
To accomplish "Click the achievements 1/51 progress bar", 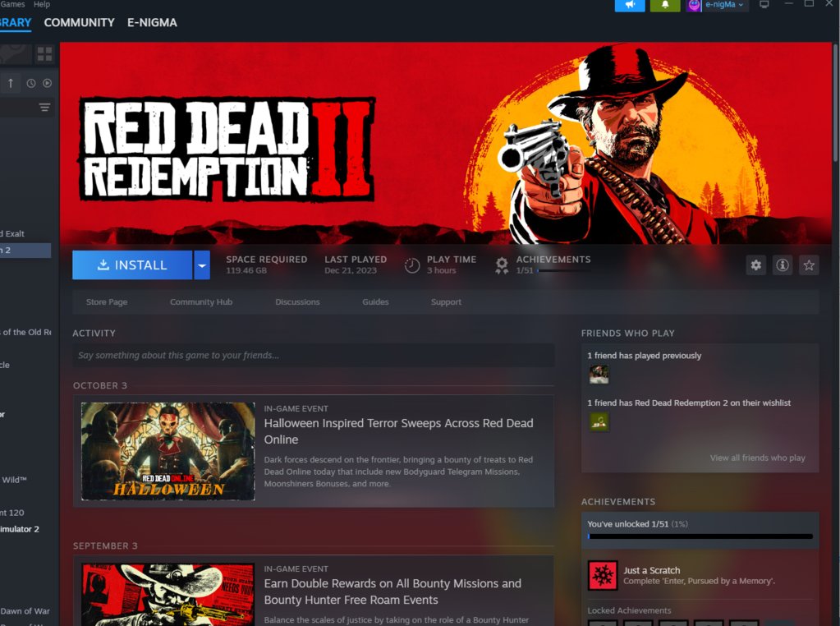I will click(563, 271).
